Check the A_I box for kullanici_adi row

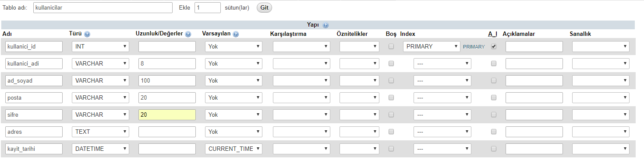[x=494, y=63]
